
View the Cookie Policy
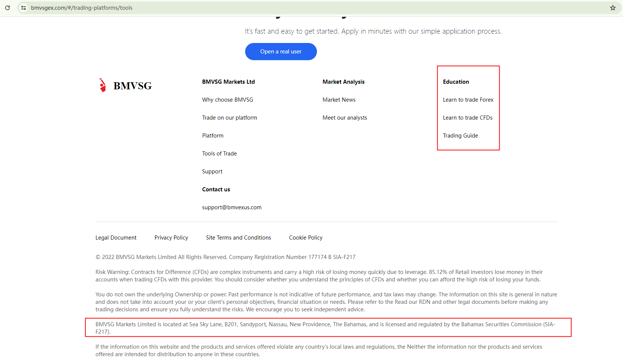306,238
